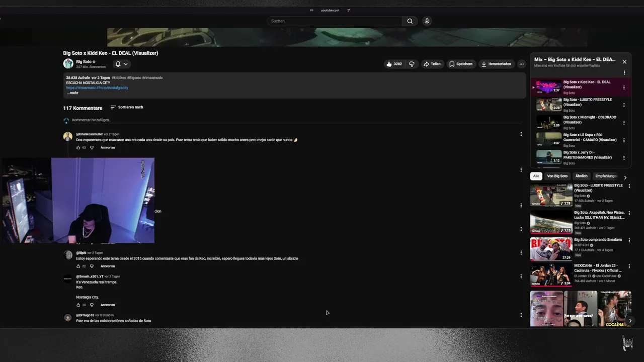The width and height of the screenshot is (644, 362).
Task: Dislike the comment by @briankoasmuller
Action: [92, 148]
